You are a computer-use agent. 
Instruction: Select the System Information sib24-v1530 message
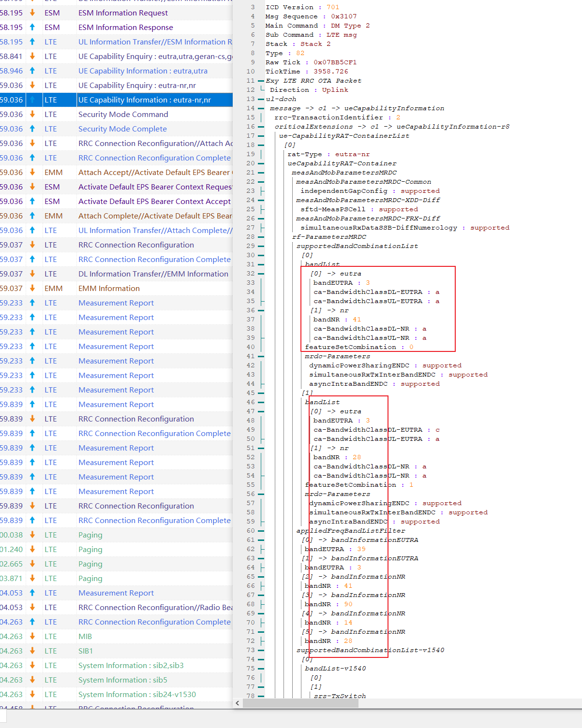point(137,694)
